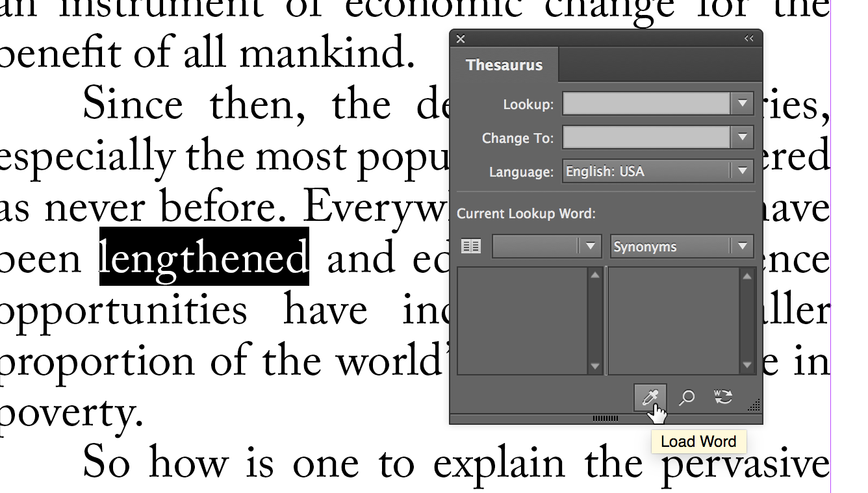Click the Load Word eyedropper icon
The image size is (868, 493).
[650, 398]
